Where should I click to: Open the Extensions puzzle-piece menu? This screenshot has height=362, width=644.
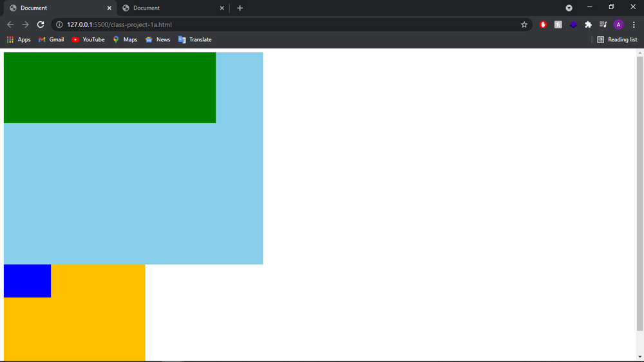tap(588, 24)
